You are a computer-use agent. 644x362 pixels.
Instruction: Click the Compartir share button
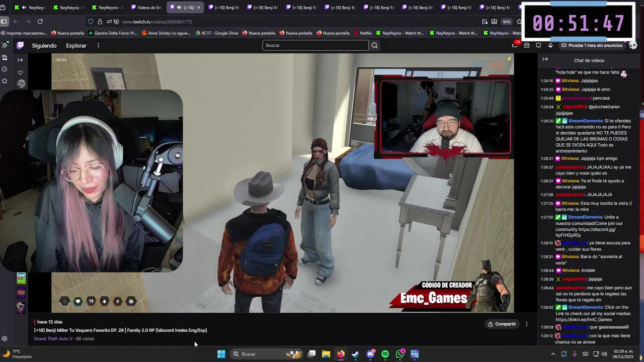tap(502, 324)
